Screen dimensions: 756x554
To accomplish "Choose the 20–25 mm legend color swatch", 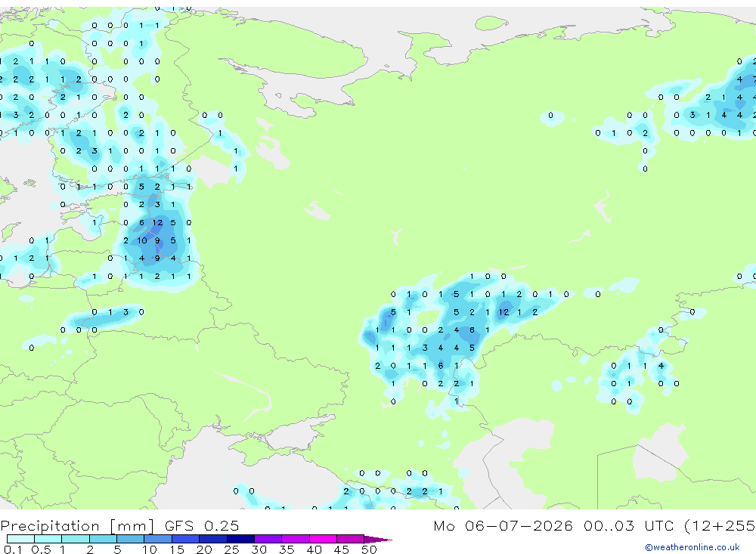I will click(212, 539).
